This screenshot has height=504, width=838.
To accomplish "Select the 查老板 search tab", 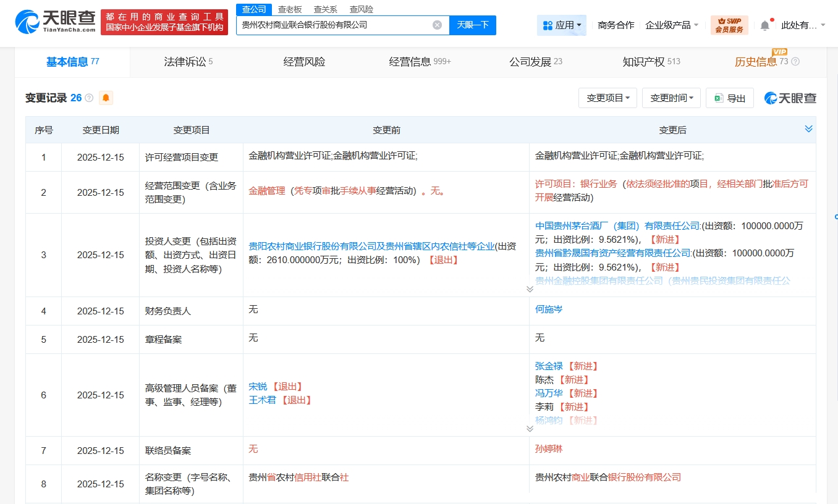I will point(290,9).
